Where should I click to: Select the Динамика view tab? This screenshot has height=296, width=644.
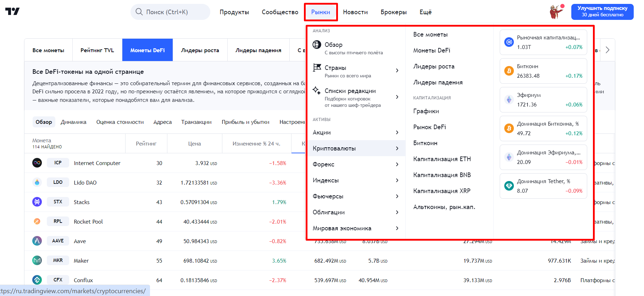73,122
